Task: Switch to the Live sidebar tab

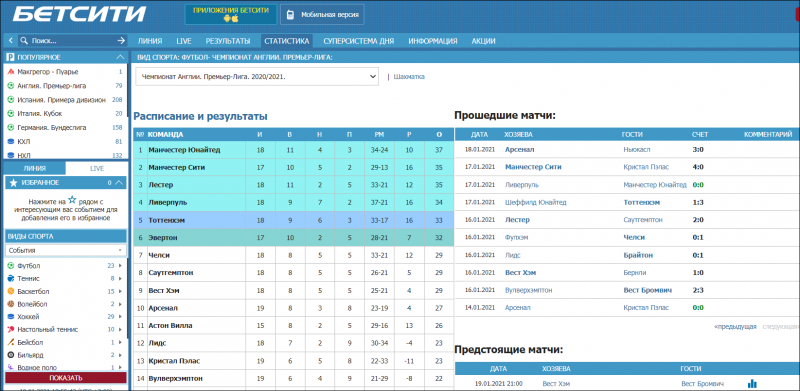Action: tap(96, 168)
